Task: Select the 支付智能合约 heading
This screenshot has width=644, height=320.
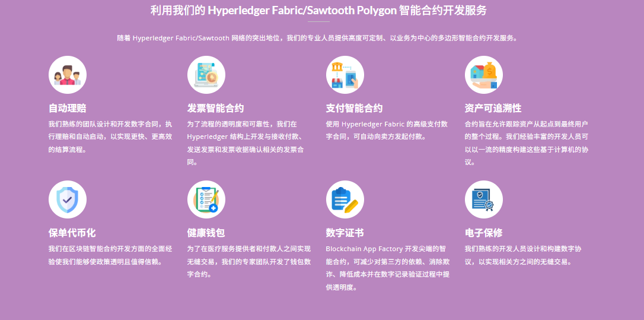Action: click(x=354, y=108)
